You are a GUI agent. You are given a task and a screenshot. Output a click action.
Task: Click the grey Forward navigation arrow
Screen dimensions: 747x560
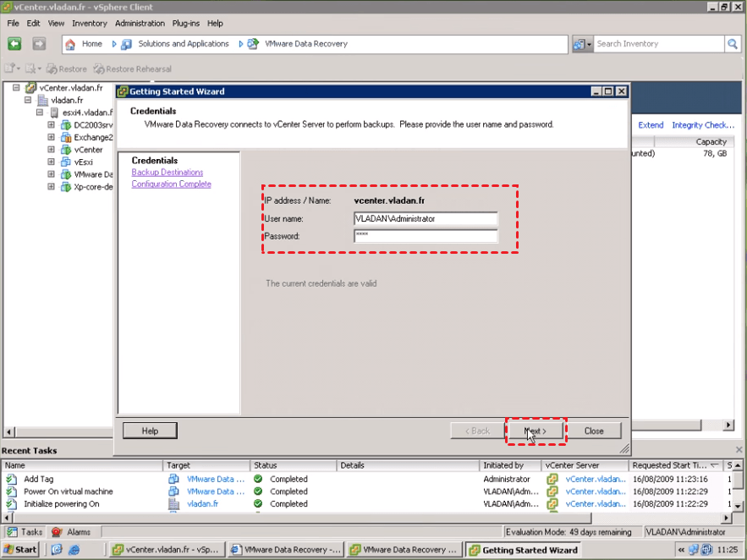39,44
